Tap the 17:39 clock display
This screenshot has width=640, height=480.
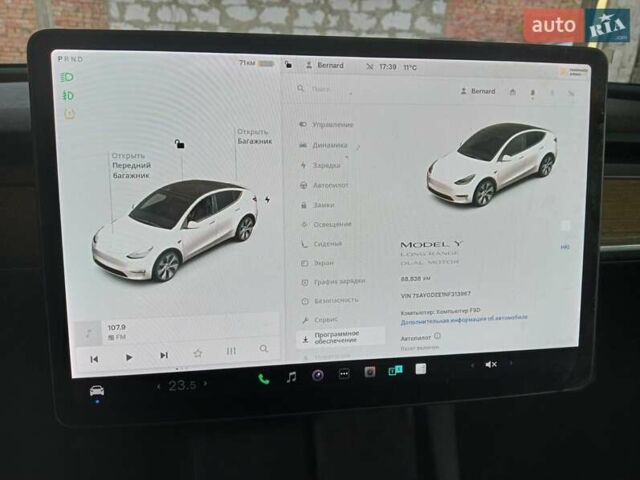[x=387, y=67]
